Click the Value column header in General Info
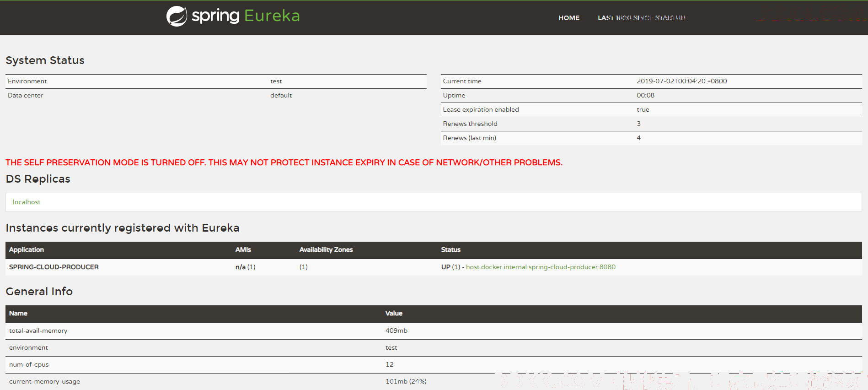 (394, 313)
